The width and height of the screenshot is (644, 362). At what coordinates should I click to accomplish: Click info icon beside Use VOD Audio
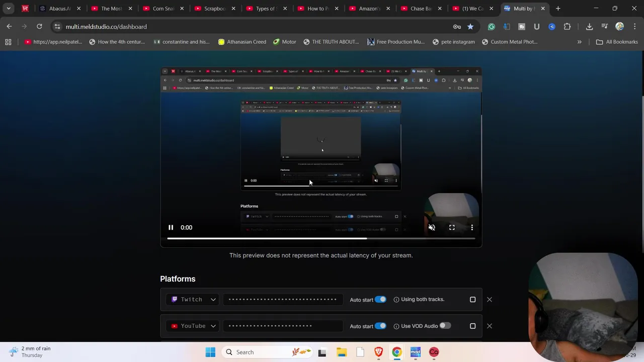point(396,326)
